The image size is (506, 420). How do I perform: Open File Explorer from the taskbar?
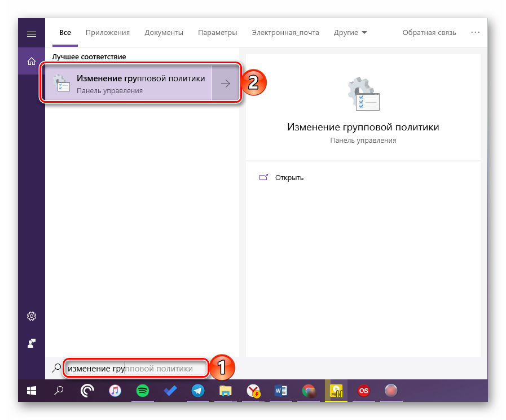click(225, 390)
